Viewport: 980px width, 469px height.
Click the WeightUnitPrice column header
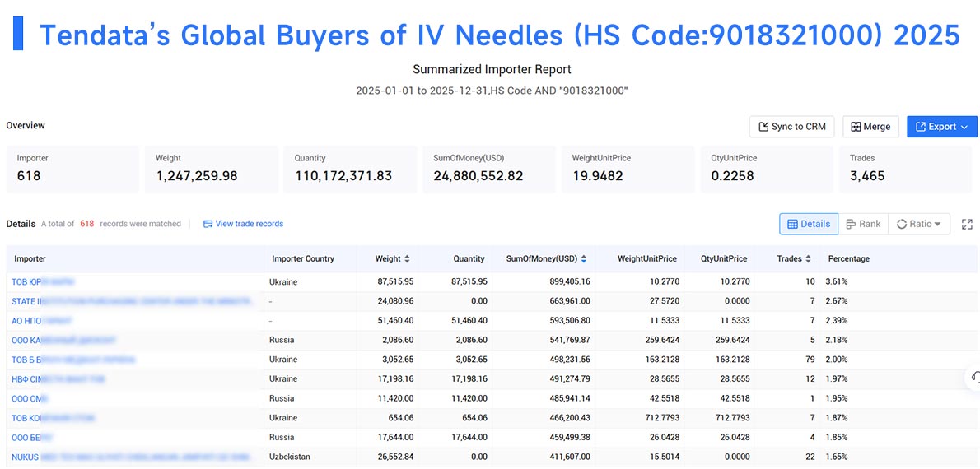[x=646, y=258]
